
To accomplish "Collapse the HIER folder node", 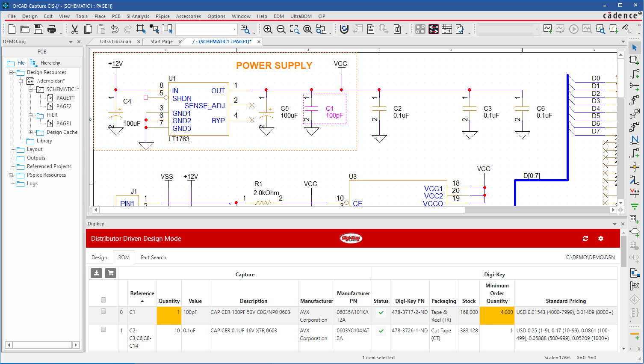I will [x=30, y=115].
